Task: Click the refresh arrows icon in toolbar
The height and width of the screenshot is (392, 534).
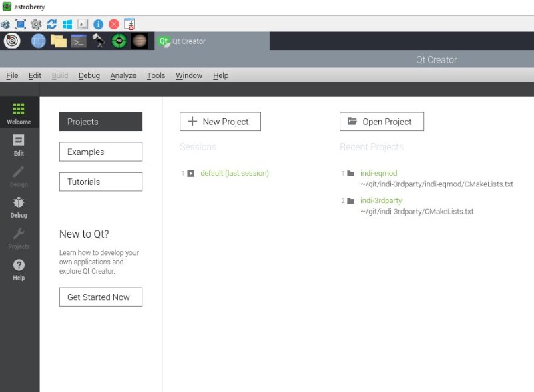Action: pos(52,24)
